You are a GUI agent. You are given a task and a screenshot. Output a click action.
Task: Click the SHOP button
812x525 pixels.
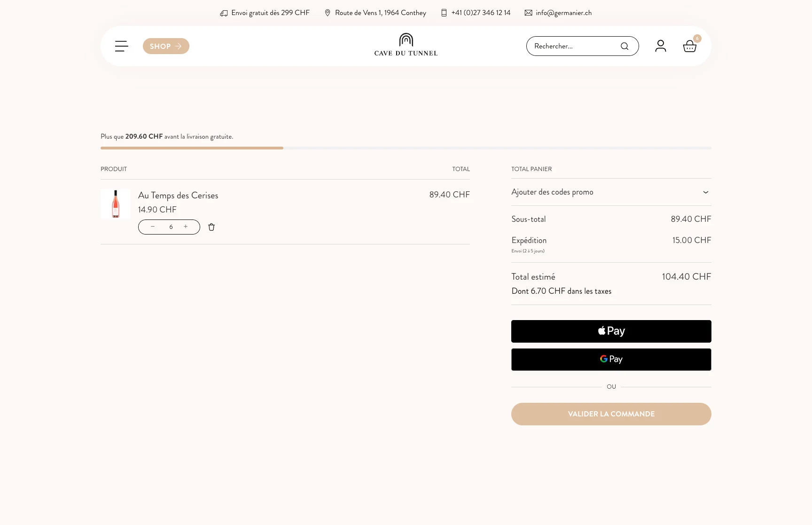click(x=166, y=46)
